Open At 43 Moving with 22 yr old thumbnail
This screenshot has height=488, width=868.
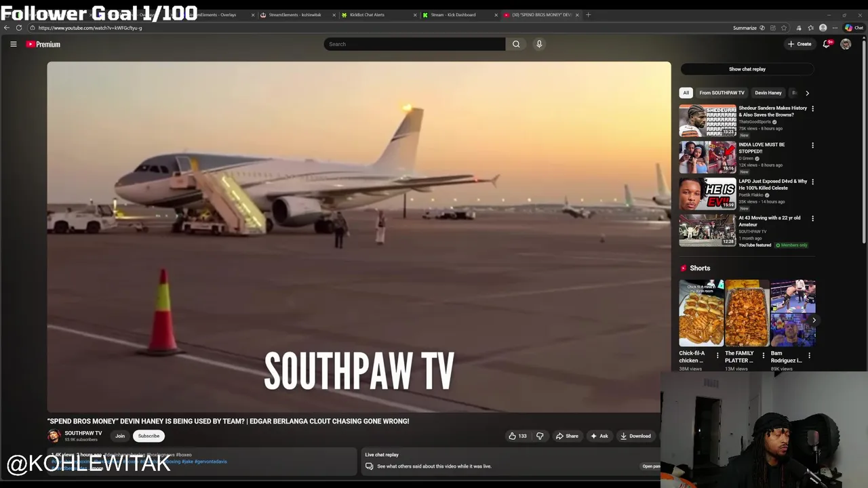coord(707,230)
